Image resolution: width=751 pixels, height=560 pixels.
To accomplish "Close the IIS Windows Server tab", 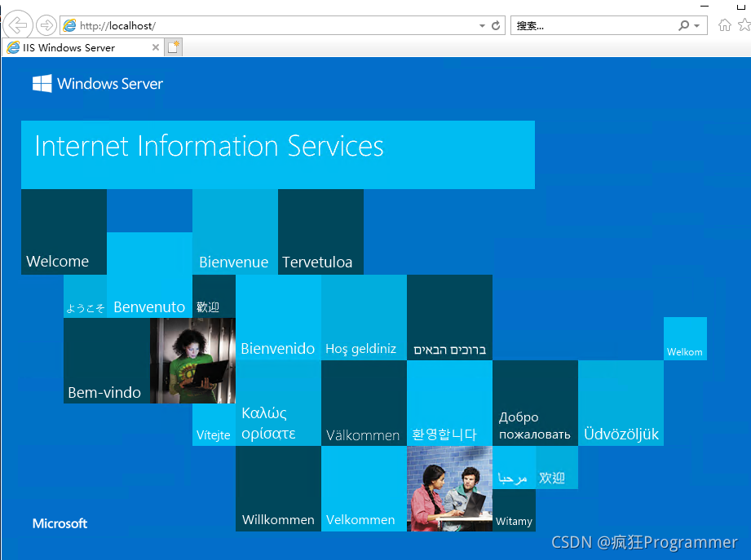I will (x=156, y=47).
